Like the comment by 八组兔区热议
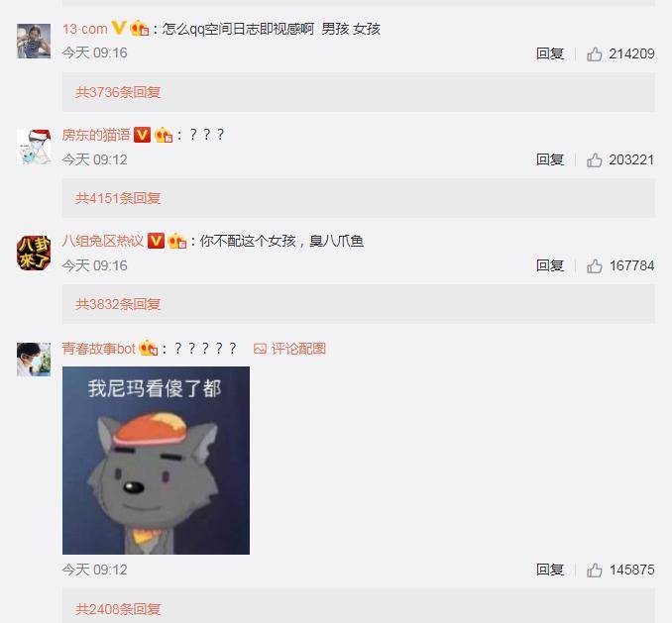 point(594,265)
